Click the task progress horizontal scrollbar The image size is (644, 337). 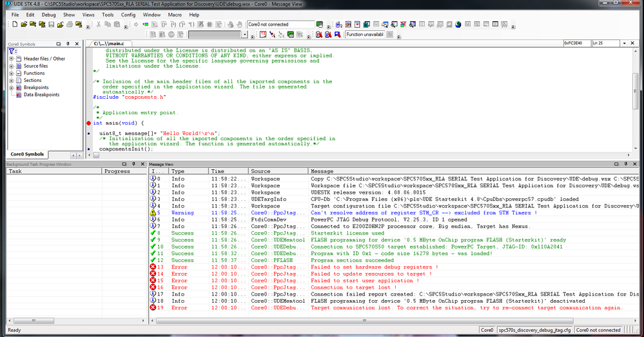click(34, 321)
